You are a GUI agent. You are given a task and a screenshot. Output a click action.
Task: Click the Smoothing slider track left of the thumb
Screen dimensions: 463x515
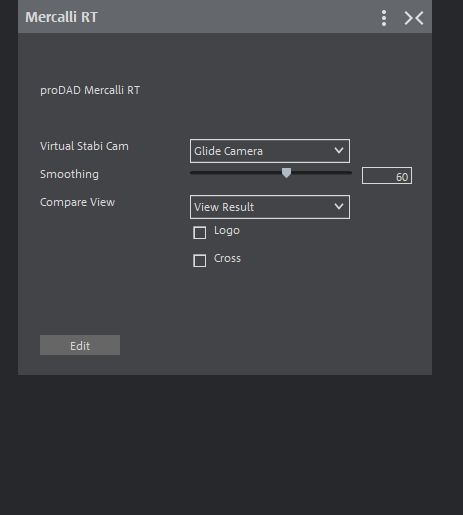click(236, 173)
